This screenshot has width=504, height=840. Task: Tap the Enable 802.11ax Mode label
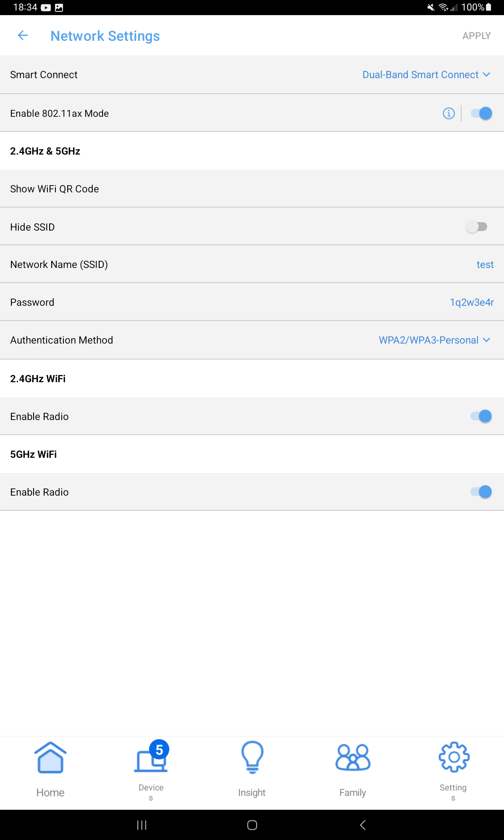click(59, 113)
